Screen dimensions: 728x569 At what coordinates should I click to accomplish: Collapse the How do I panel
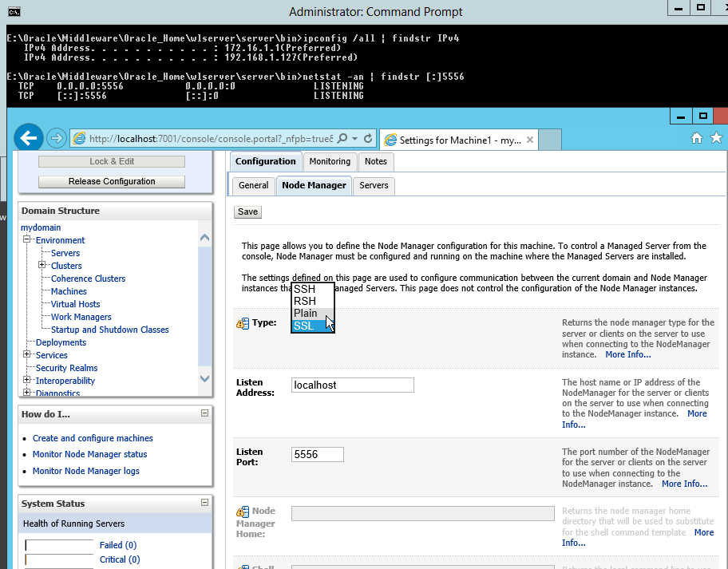point(204,413)
